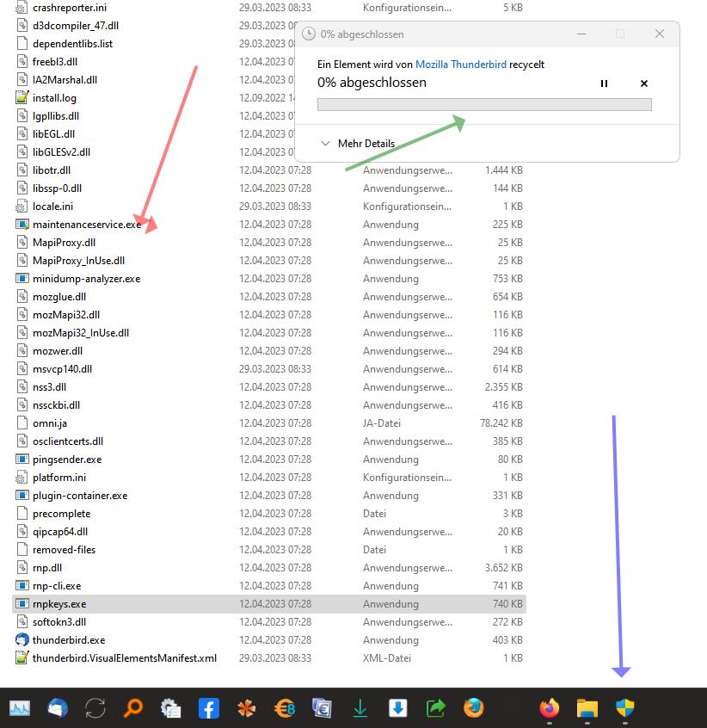Screen dimensions: 707x728
Task: Open the blue euro documents taskbar icon
Action: pos(322,708)
